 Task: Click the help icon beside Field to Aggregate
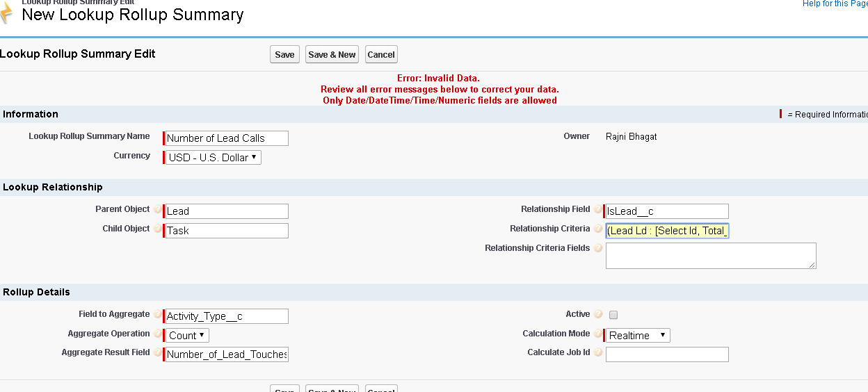(x=158, y=314)
